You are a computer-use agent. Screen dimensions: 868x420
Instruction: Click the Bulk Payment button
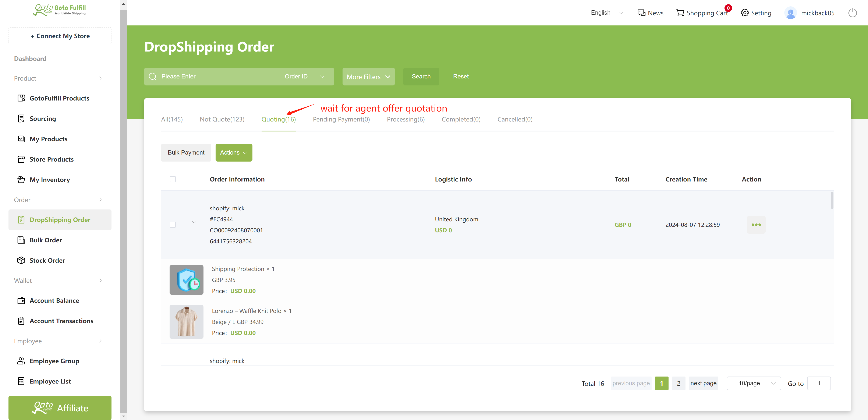186,153
